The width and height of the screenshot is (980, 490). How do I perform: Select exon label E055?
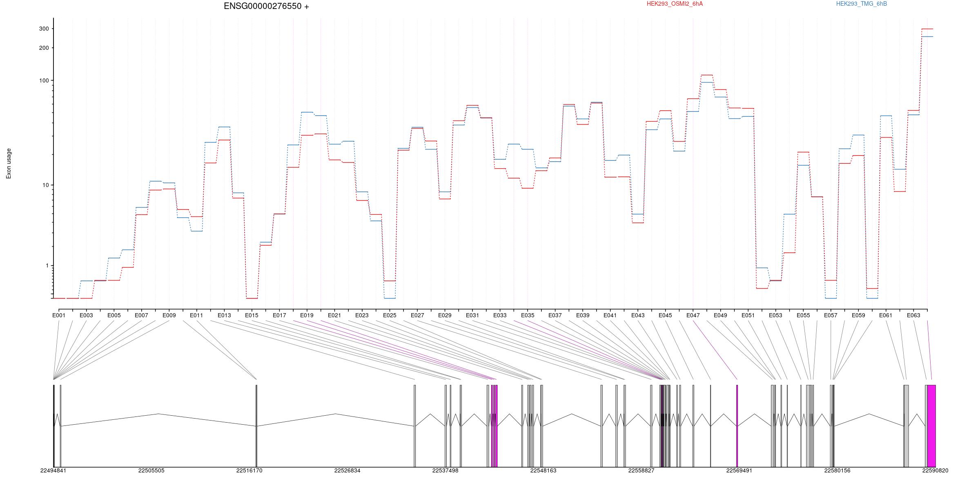(803, 315)
